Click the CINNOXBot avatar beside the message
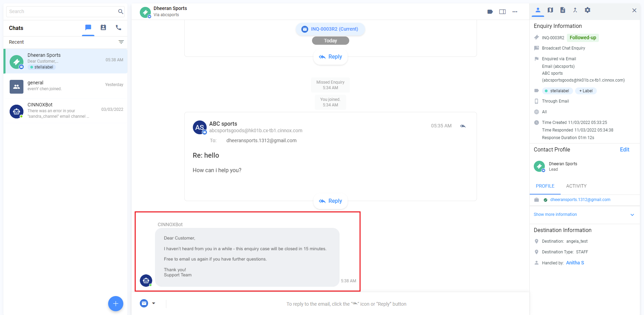This screenshot has width=644, height=315. 146,281
